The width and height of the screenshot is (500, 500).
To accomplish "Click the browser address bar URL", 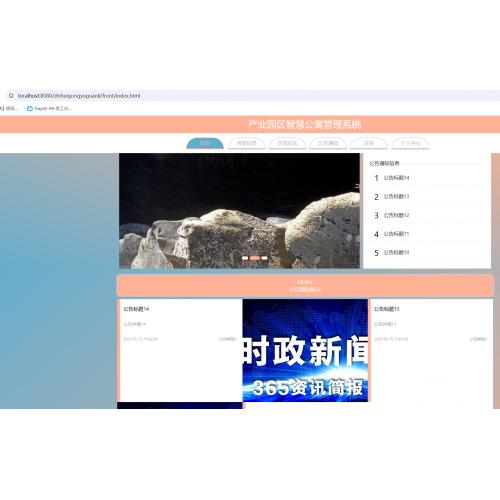I will click(79, 96).
